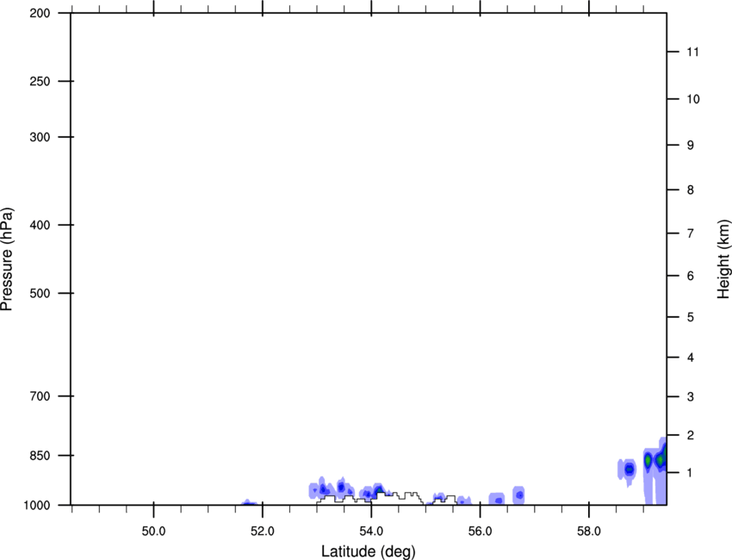Viewport: 732px width, 560px height.
Task: Click the green contour core near 59 degrees
Action: [x=648, y=460]
